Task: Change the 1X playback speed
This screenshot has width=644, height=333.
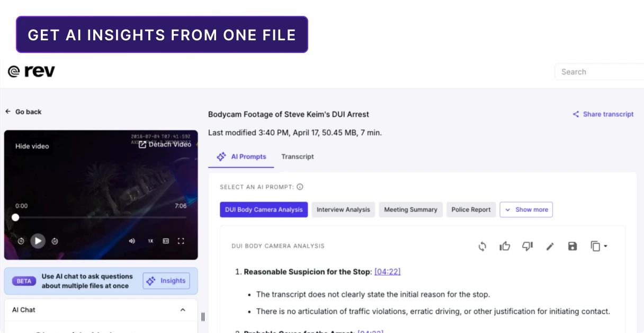Action: pyautogui.click(x=150, y=241)
